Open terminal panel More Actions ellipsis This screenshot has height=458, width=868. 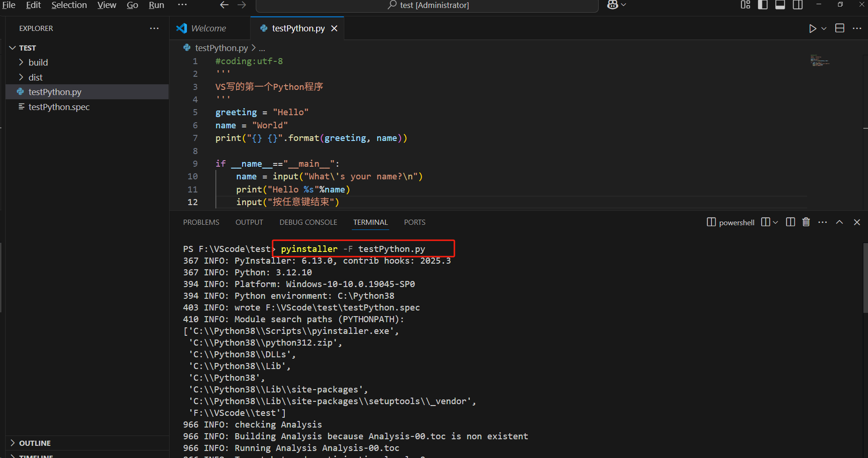823,222
